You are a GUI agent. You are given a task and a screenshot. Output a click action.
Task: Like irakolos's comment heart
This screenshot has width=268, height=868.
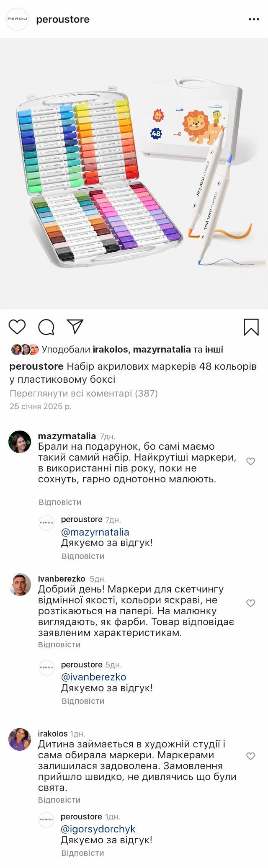coord(250,756)
